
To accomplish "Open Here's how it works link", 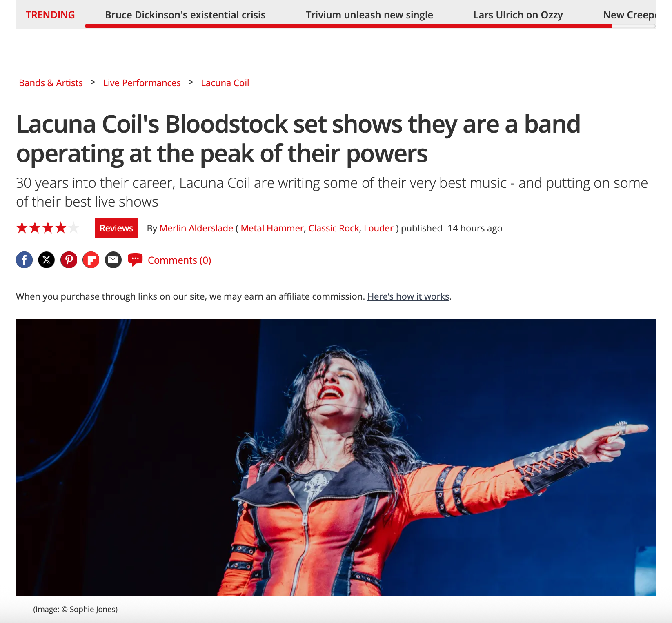I will point(408,296).
